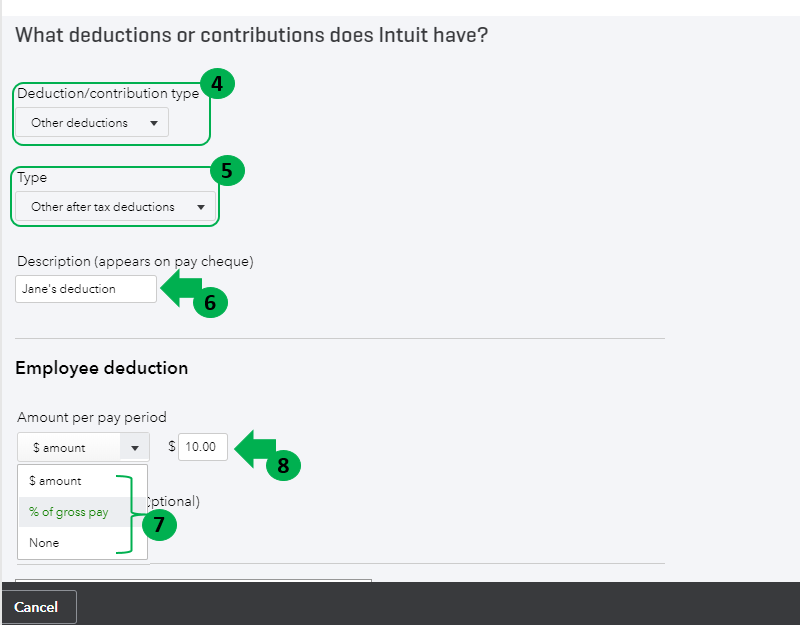Focus the 10.00 dollar amount field

[203, 447]
